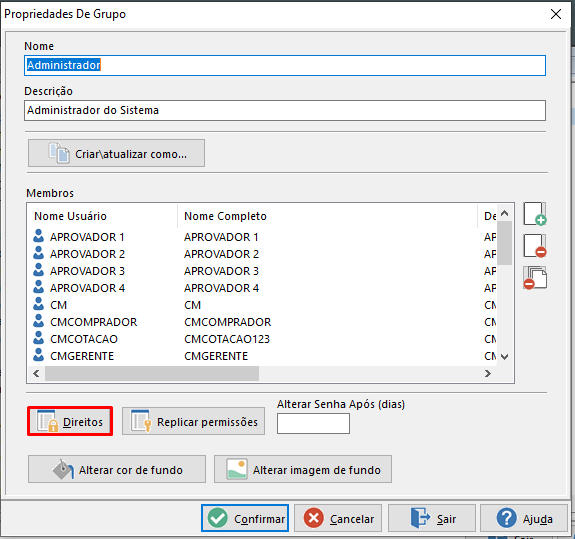Select APROVADOR 2 user name text
Image resolution: width=575 pixels, height=539 pixels.
coord(87,254)
